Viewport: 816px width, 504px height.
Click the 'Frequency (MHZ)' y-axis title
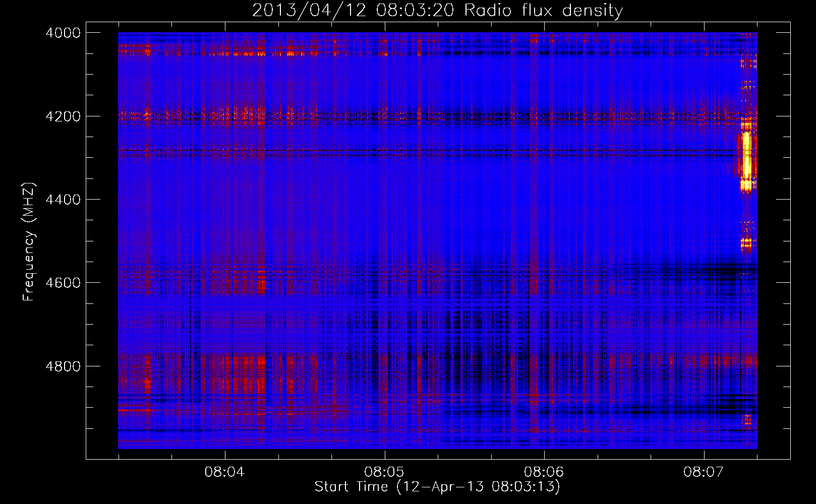tap(29, 242)
